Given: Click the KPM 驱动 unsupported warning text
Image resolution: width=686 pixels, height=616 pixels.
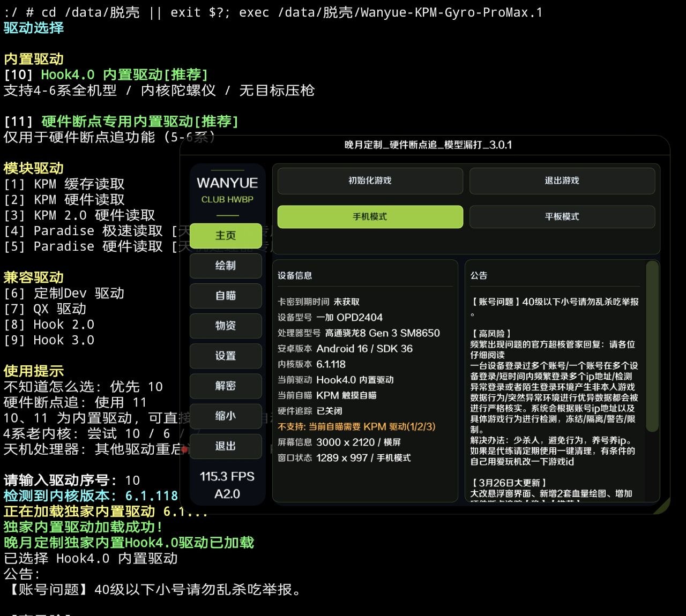Looking at the screenshot, I should 356,426.
